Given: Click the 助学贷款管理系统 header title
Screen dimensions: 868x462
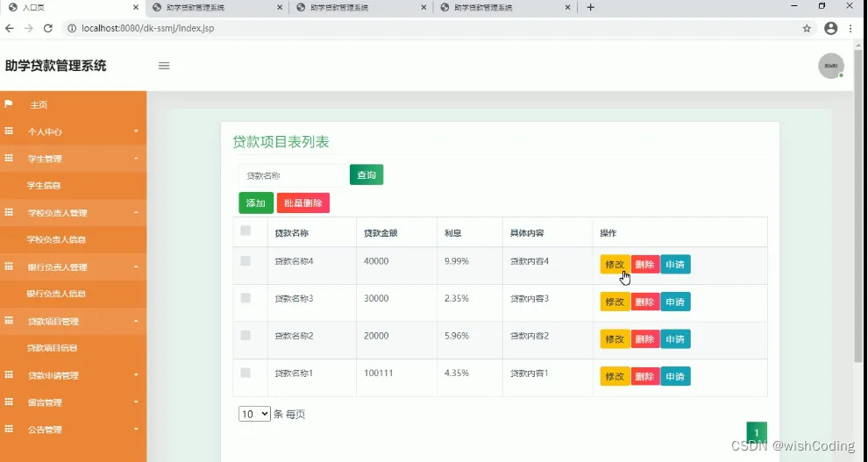Looking at the screenshot, I should pos(56,66).
